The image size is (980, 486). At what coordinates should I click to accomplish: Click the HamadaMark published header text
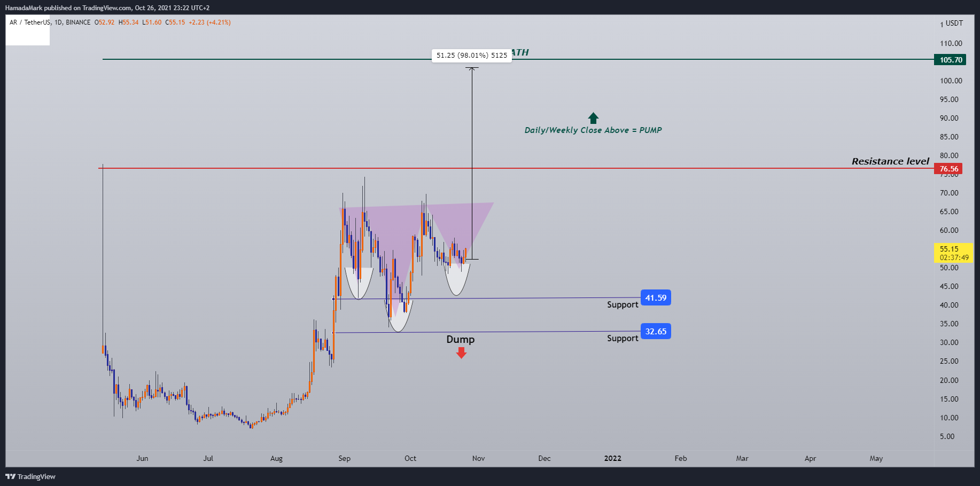tap(107, 8)
